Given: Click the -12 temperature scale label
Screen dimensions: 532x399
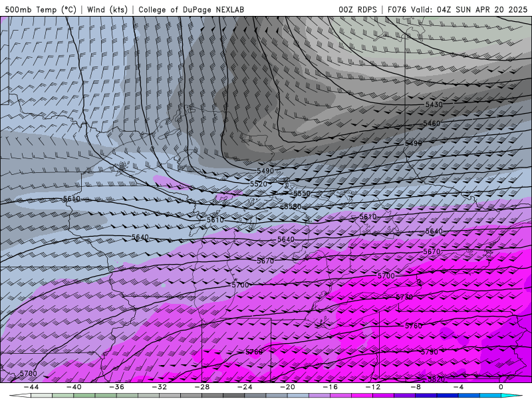Looking at the screenshot, I should point(373,387).
